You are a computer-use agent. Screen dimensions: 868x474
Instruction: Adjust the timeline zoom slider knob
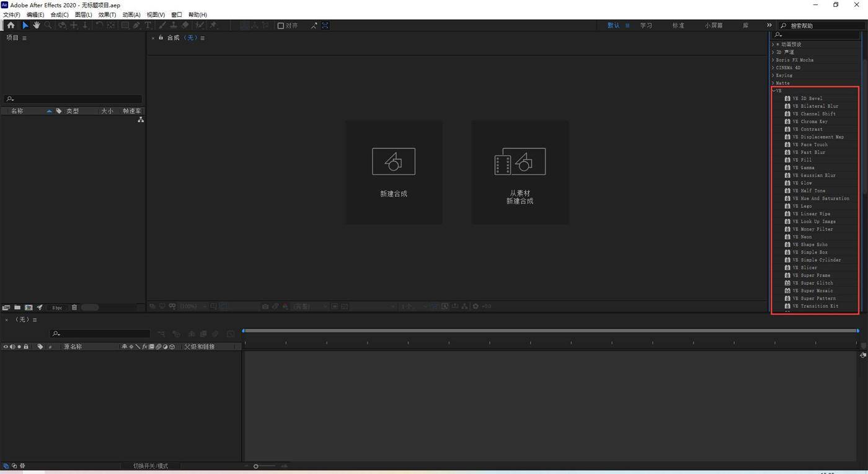coord(255,466)
